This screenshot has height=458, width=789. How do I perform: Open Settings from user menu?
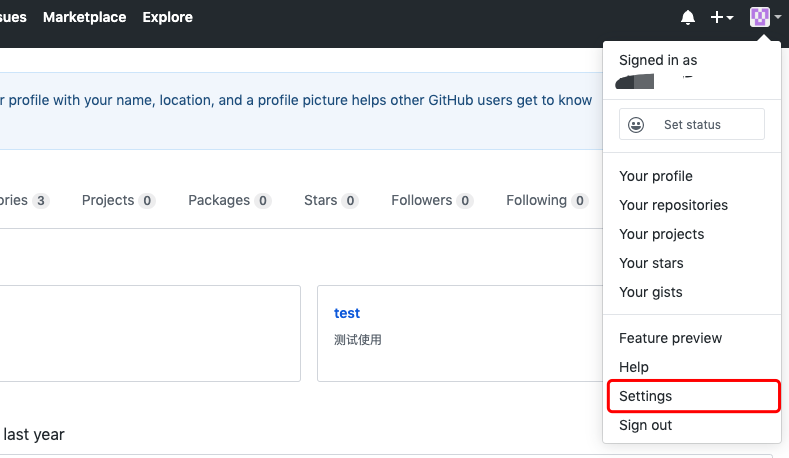[646, 396]
